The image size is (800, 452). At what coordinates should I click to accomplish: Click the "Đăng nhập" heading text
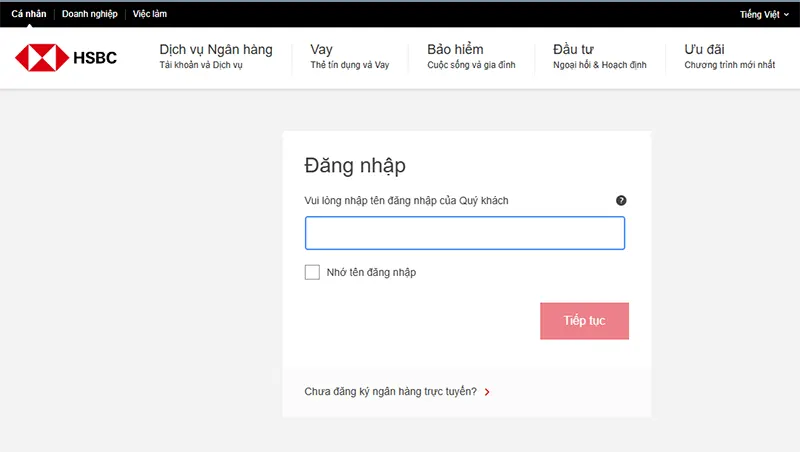click(355, 166)
